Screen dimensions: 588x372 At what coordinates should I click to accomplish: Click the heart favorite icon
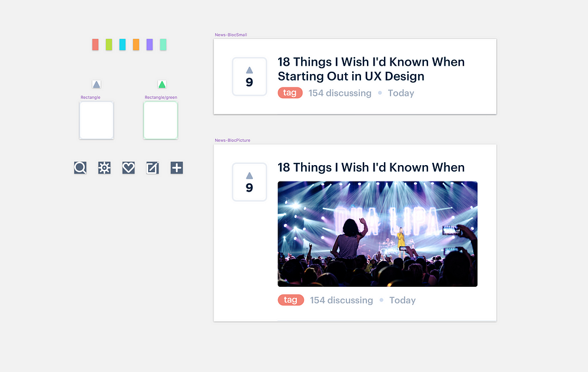[128, 168]
